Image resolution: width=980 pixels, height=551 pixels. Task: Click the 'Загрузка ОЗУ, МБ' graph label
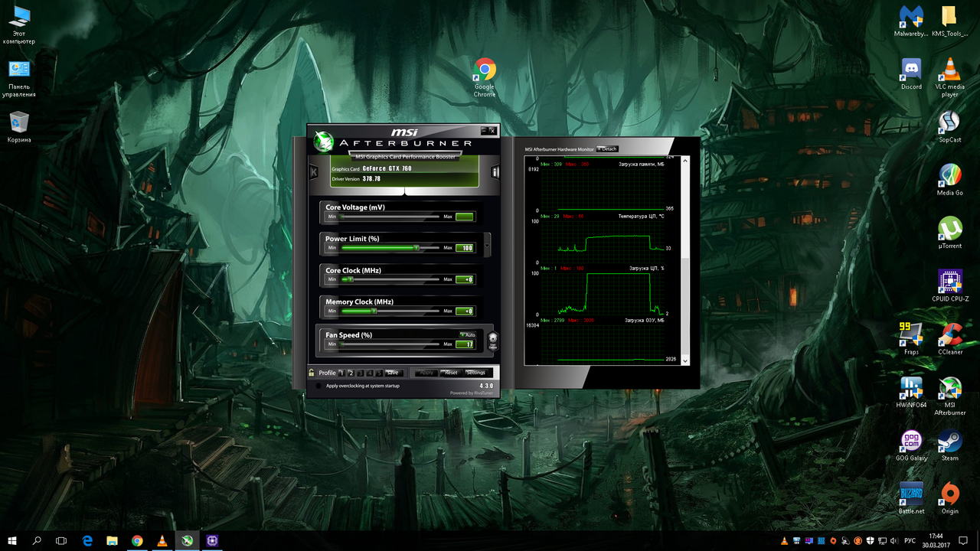pos(645,321)
